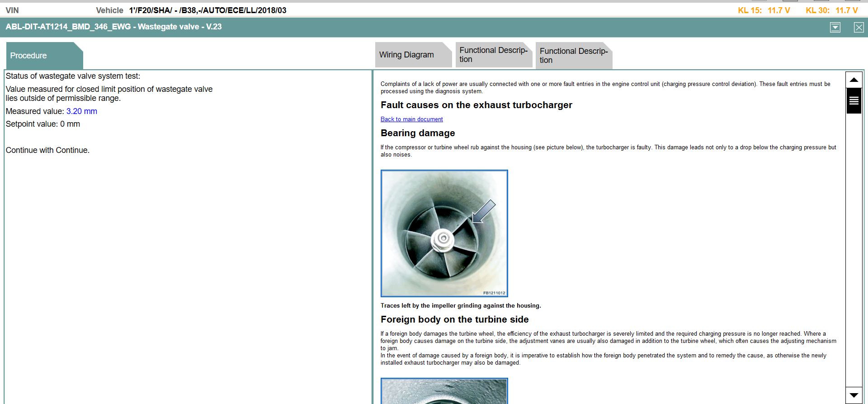Open the bearing damage turbocharger image

point(444,233)
